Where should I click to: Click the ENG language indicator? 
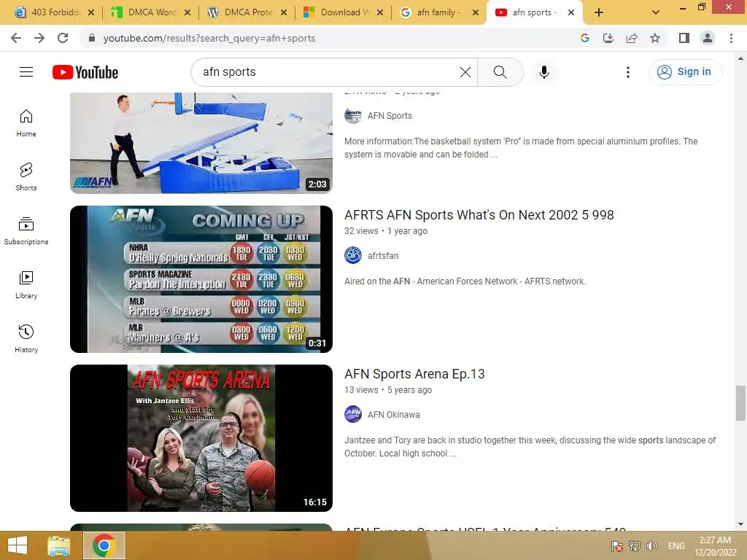676,545
